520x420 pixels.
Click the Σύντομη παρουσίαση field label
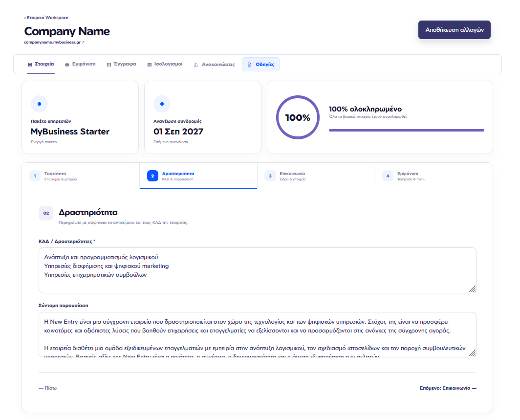64,306
